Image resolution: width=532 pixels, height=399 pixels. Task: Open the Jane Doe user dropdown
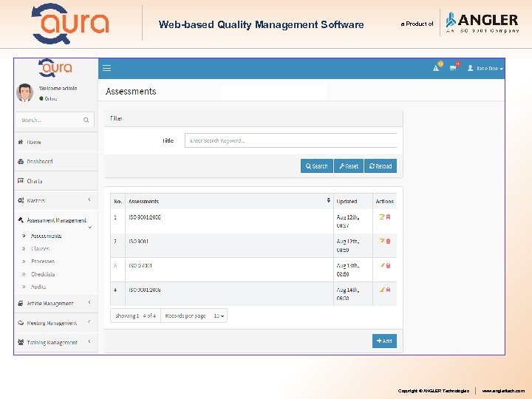(x=485, y=68)
